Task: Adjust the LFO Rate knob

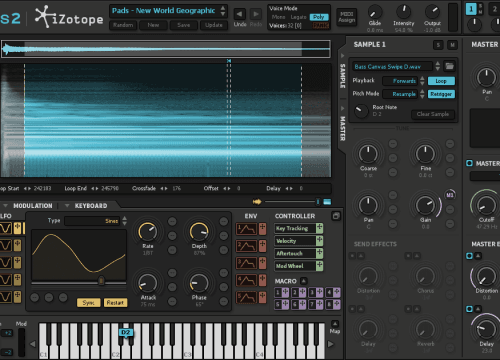Action: coord(147,231)
